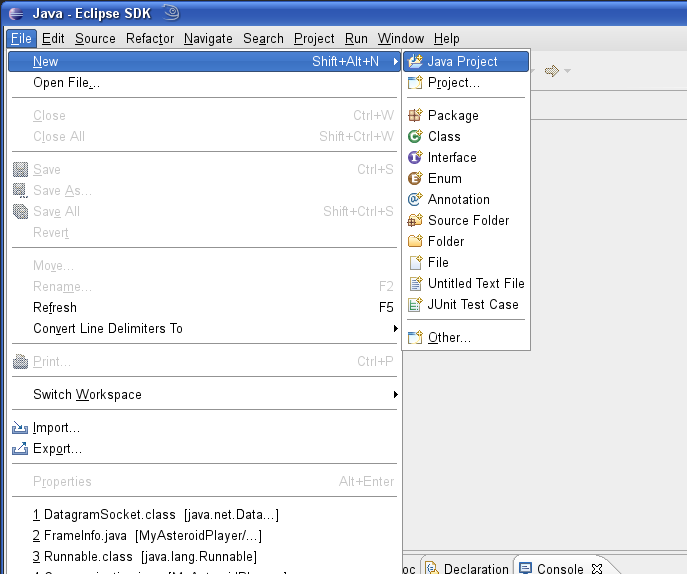687x574 pixels.
Task: Select Annotation in New submenu
Action: (466, 199)
